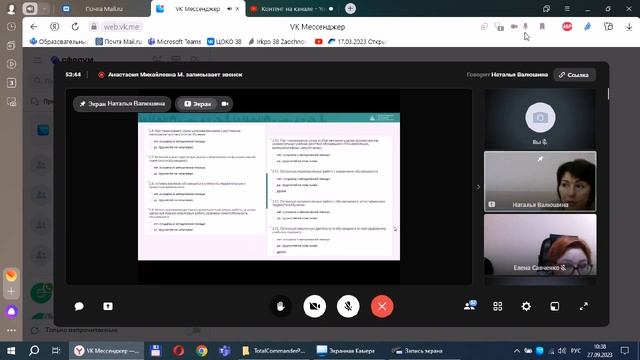Image resolution: width=640 pixels, height=360 pixels.
Task: Raise hand in the call
Action: coord(280,306)
